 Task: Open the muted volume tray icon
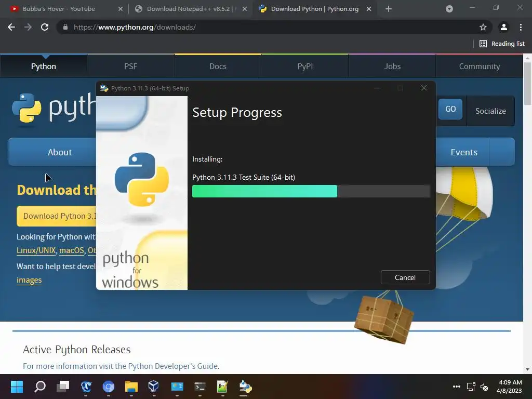[484, 387]
